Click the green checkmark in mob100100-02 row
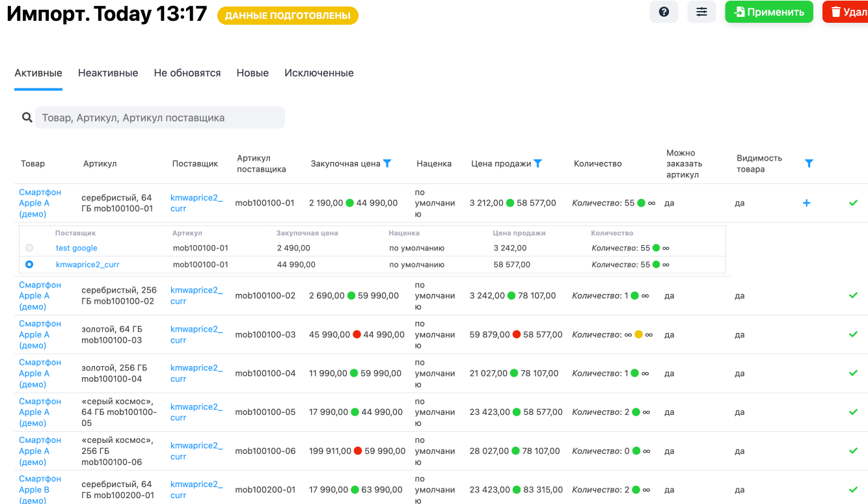 [854, 295]
